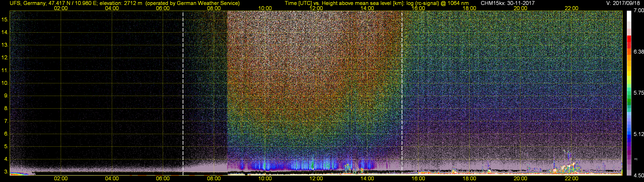
Task: Click the top axis '14:00' label
Action: (x=367, y=8)
